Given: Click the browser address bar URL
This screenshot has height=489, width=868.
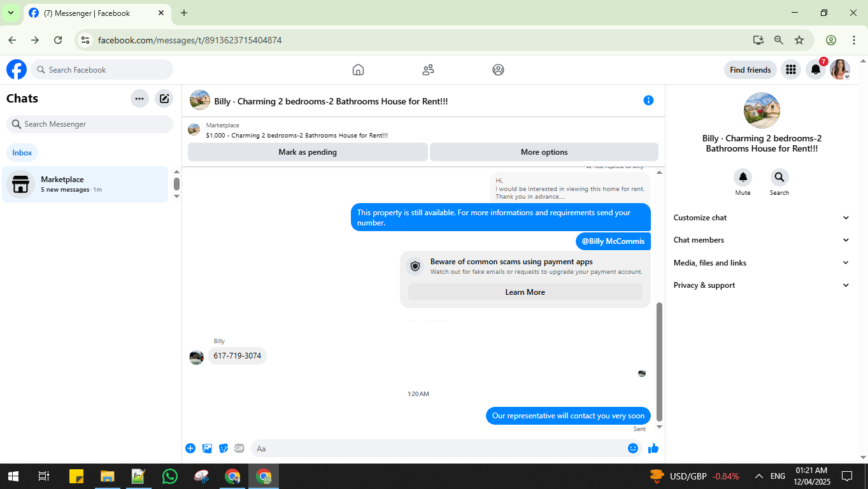Looking at the screenshot, I should click(x=190, y=40).
